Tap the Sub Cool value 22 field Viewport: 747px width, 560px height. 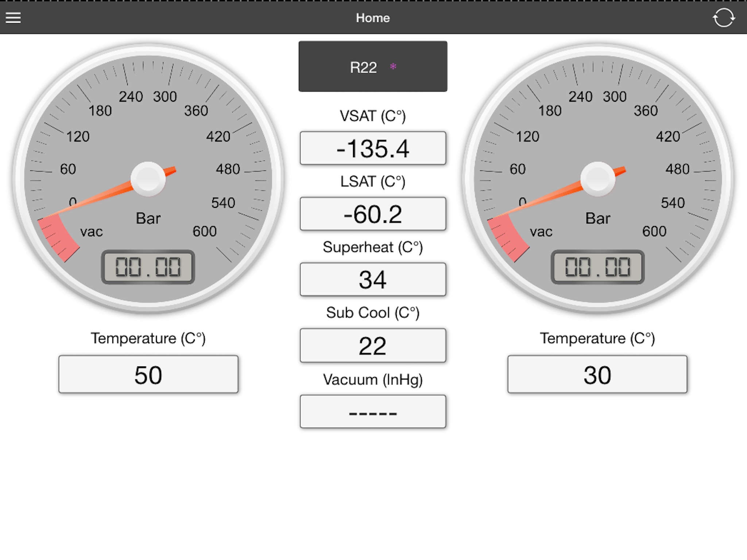(372, 345)
